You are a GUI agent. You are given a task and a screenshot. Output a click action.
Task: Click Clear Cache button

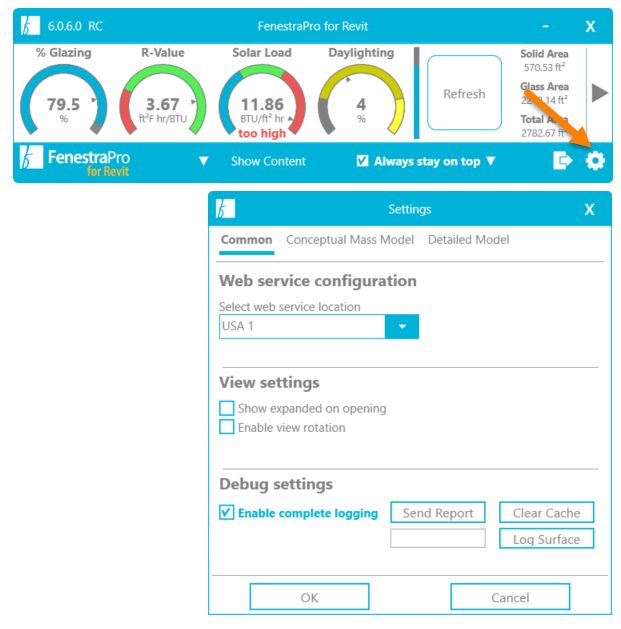coord(546,513)
